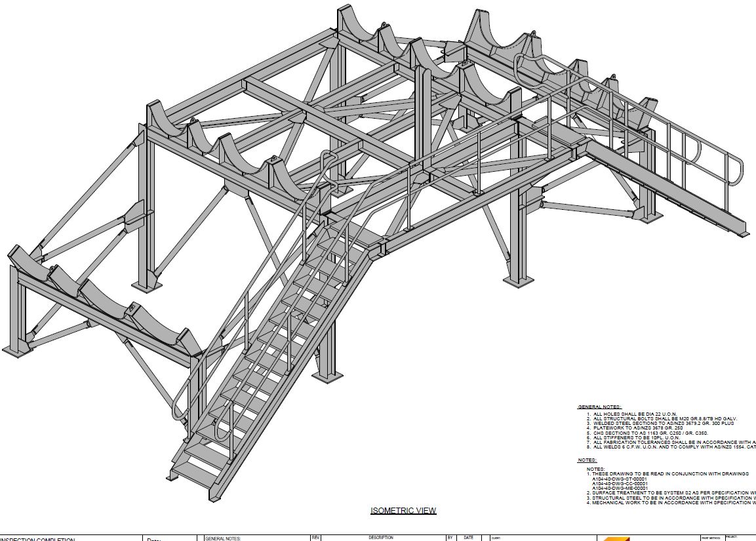Viewport: 756px width, 541px height.
Task: Click the DATE column header in title block
Action: click(468, 538)
